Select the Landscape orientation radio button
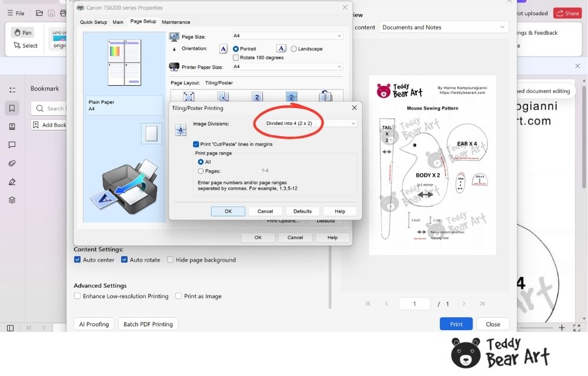 (x=293, y=49)
